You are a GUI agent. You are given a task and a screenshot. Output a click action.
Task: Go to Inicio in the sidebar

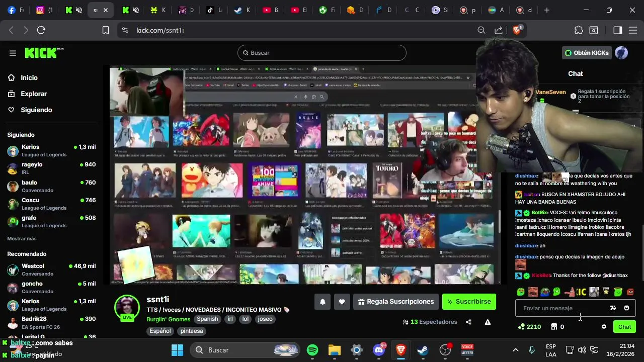pos(29,78)
